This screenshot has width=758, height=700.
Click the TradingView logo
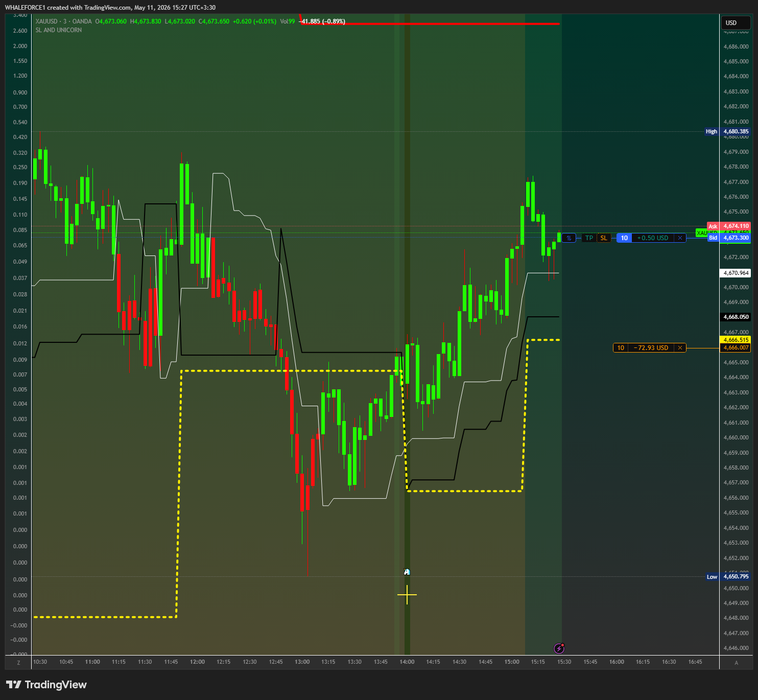46,685
